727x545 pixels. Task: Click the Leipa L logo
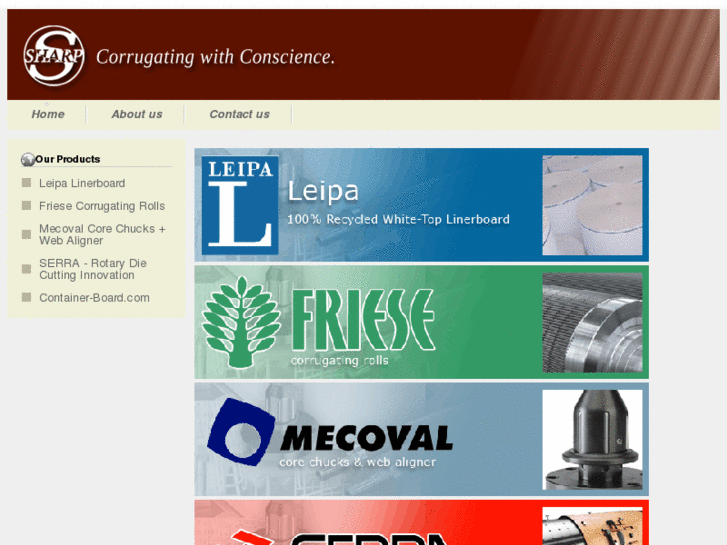click(240, 205)
